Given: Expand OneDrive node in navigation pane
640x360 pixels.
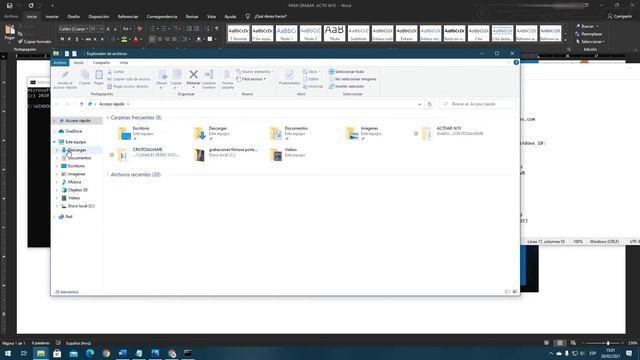Looking at the screenshot, I should (54, 131).
